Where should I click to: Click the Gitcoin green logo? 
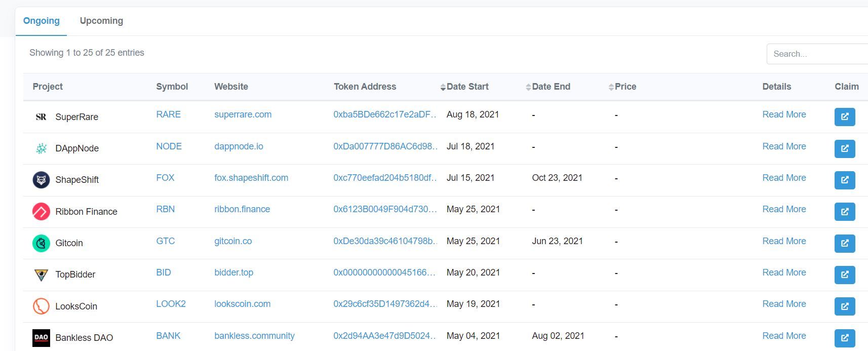click(41, 243)
